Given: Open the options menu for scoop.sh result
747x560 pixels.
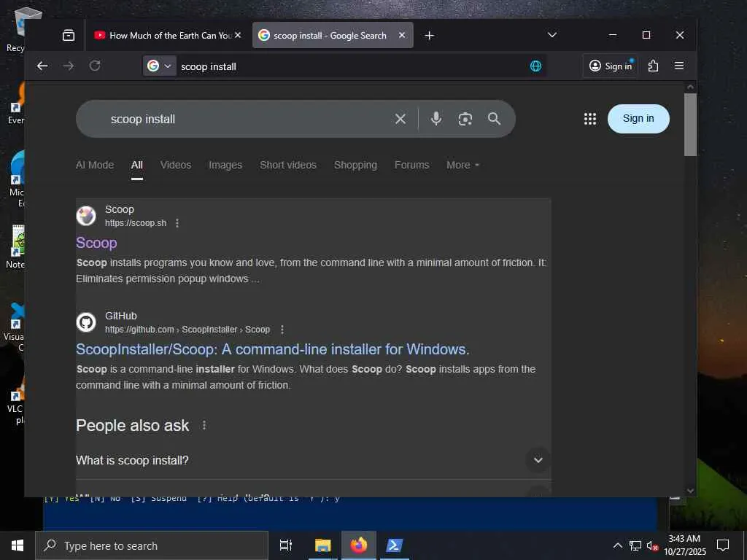Looking at the screenshot, I should 177,223.
